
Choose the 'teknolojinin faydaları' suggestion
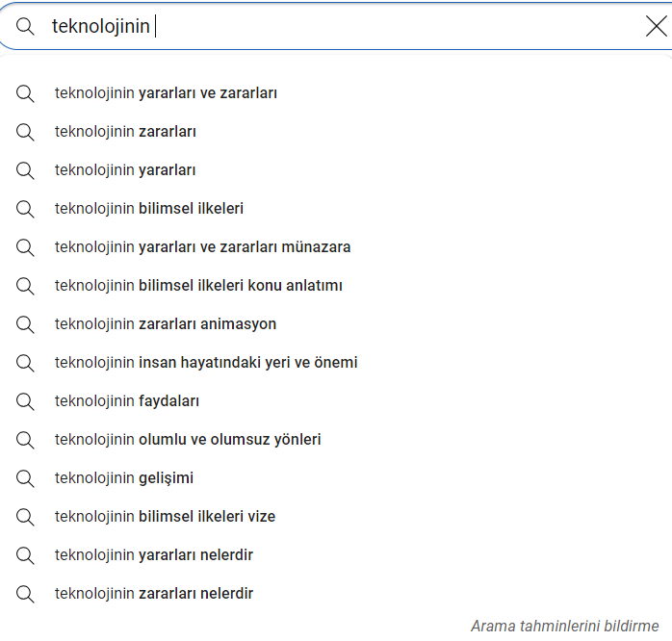[x=127, y=401]
